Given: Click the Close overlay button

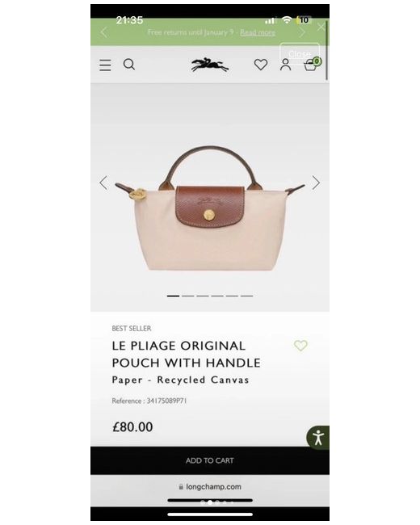Looking at the screenshot, I should coord(300,53).
